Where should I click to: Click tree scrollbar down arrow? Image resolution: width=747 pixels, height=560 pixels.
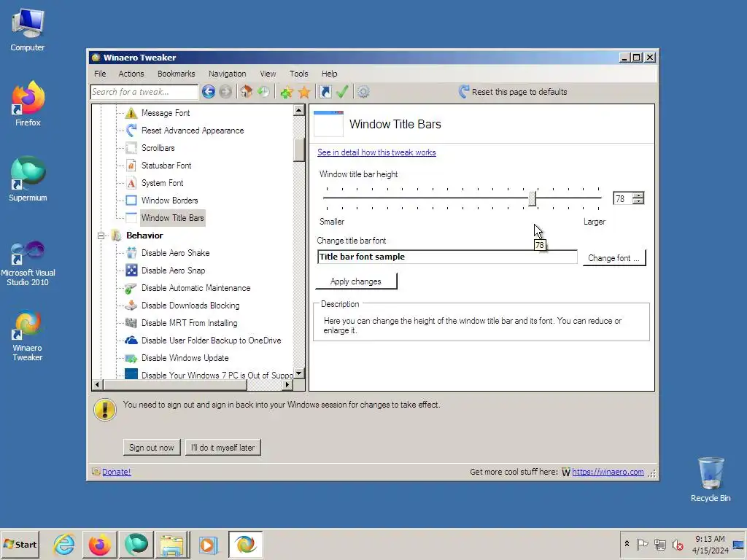[x=298, y=373]
